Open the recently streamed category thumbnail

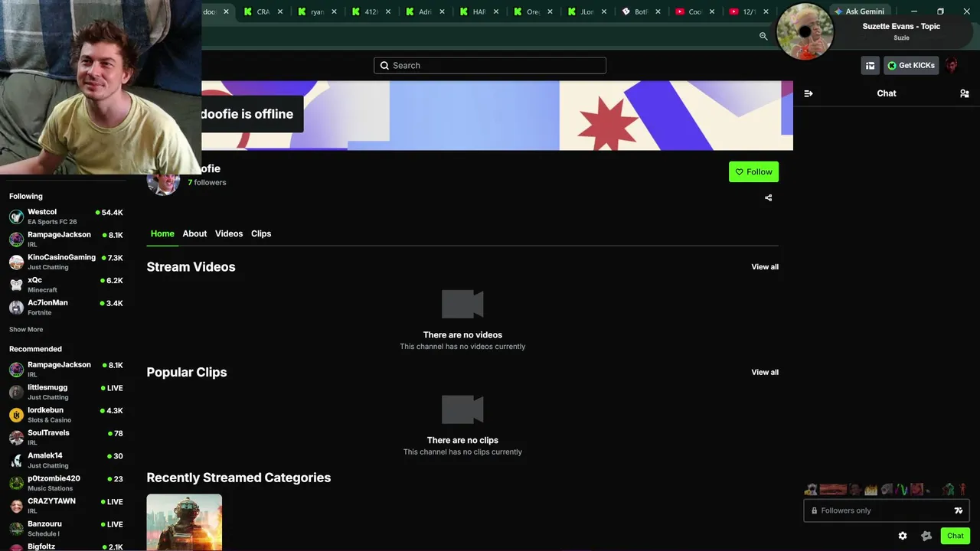click(x=185, y=522)
